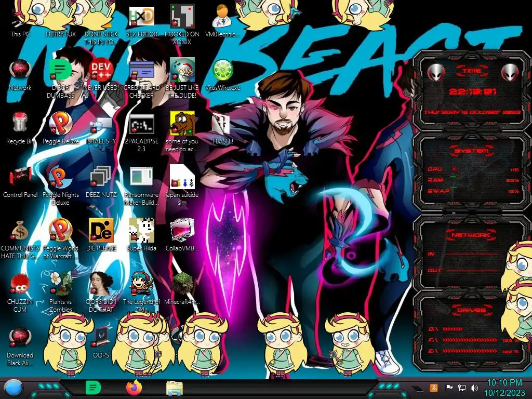Click the SWAP row in the SYSTEM gadget
The height and width of the screenshot is (399, 532).
pyautogui.click(x=473, y=191)
